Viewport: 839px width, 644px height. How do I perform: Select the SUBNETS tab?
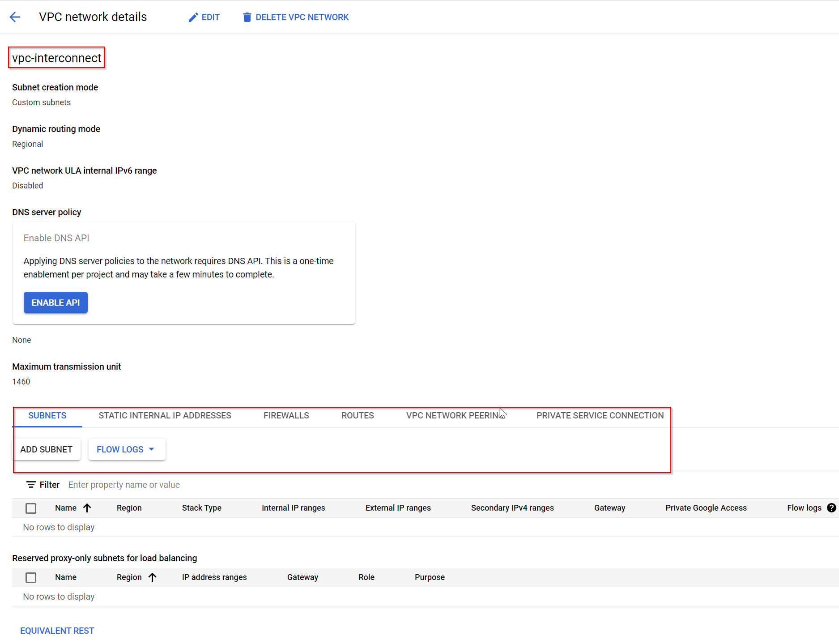pos(47,415)
